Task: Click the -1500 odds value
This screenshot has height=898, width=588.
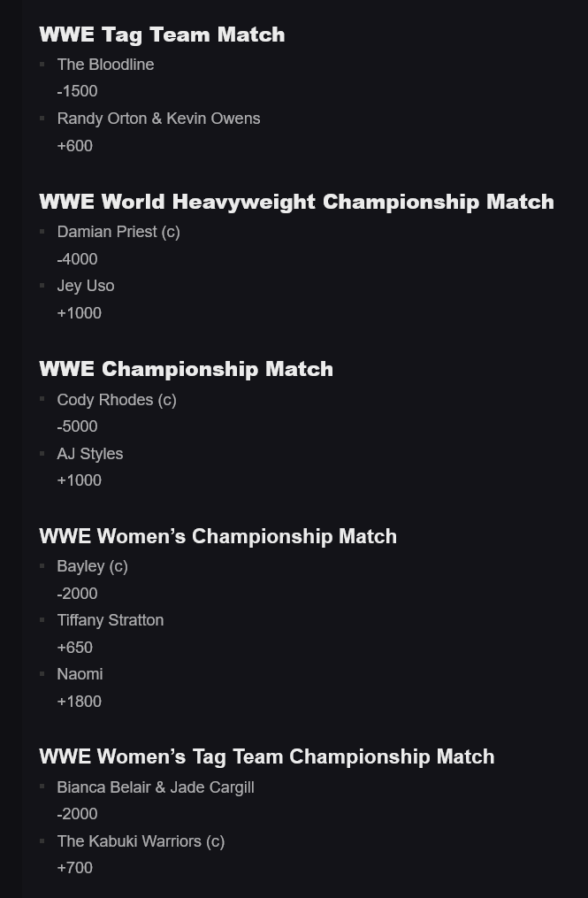Action: pos(77,92)
